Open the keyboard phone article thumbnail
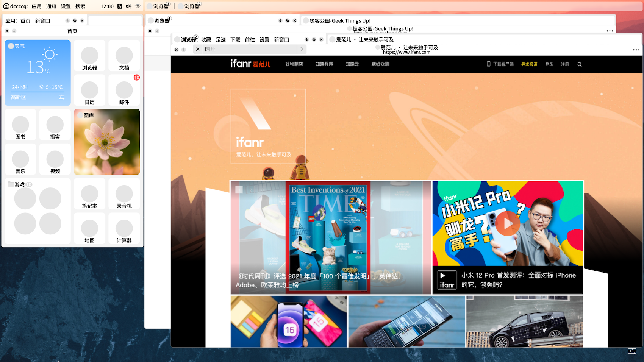 (x=406, y=321)
